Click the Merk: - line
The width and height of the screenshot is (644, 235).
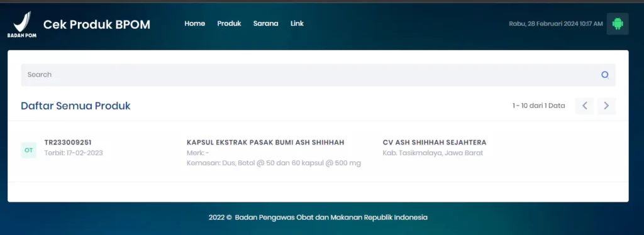click(x=198, y=153)
